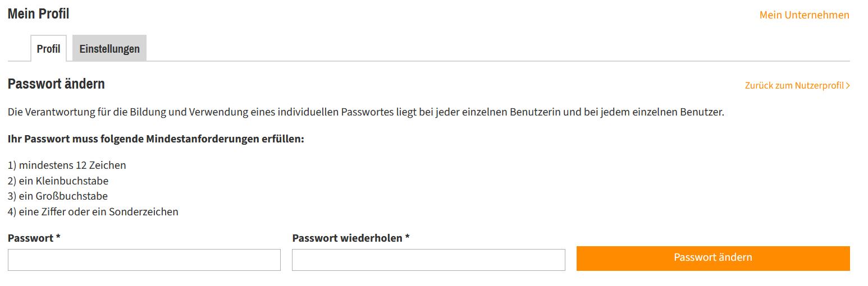
Task: Click the asterisk beside Passwort wiederholen
Action: (x=408, y=238)
